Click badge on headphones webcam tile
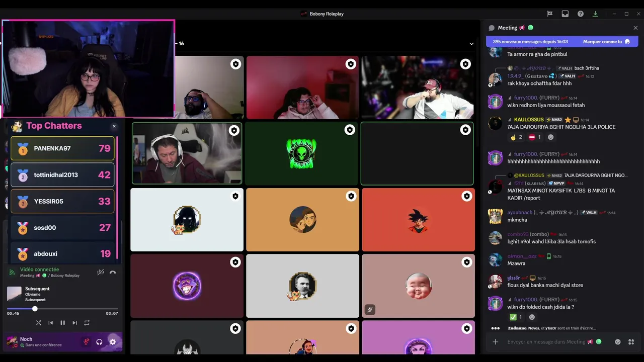Image resolution: width=644 pixels, height=362 pixels. click(233, 131)
